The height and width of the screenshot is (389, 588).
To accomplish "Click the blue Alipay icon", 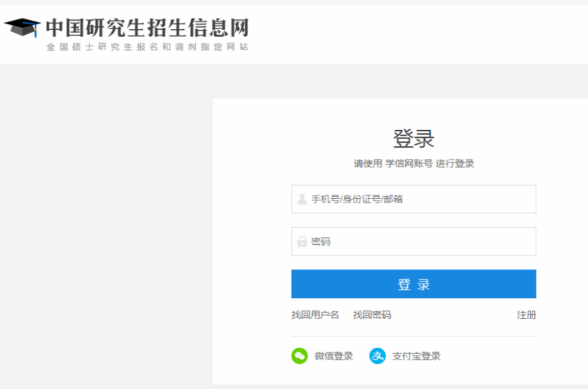I will (377, 356).
